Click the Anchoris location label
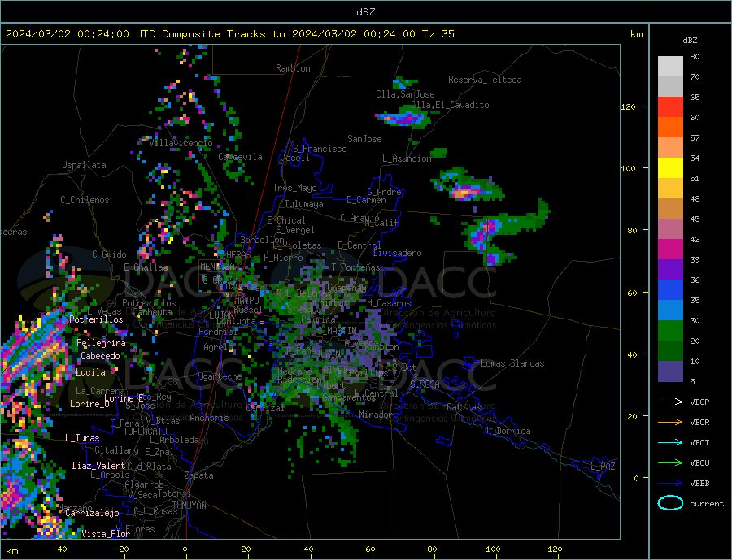This screenshot has height=560, width=732. point(209,418)
